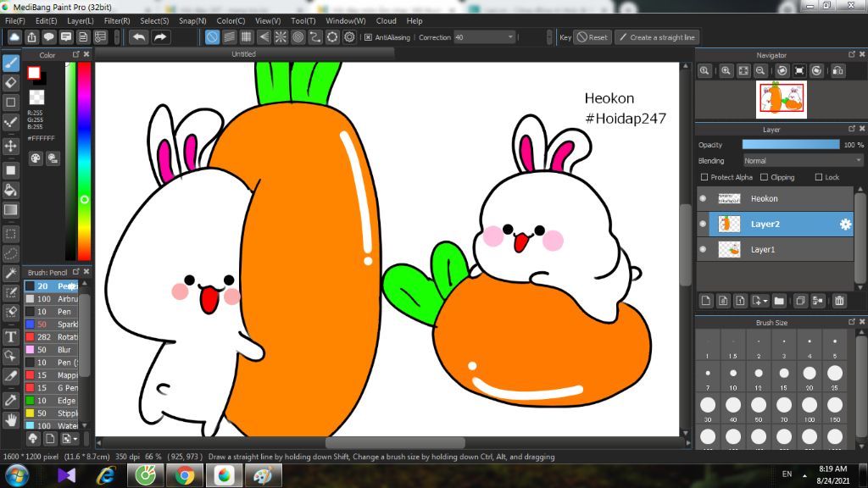The image size is (868, 488).
Task: Click the Redo arrow in the toolbar
Action: point(160,37)
